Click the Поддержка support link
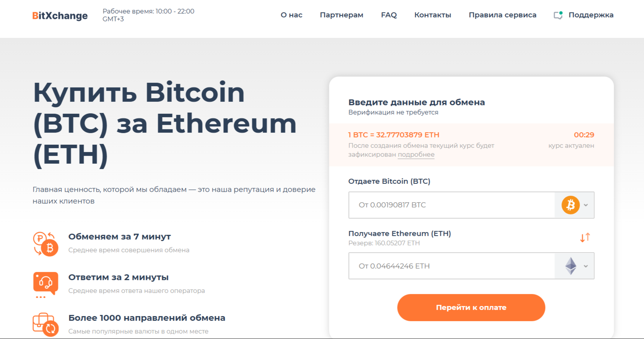644x339 pixels. tap(591, 15)
